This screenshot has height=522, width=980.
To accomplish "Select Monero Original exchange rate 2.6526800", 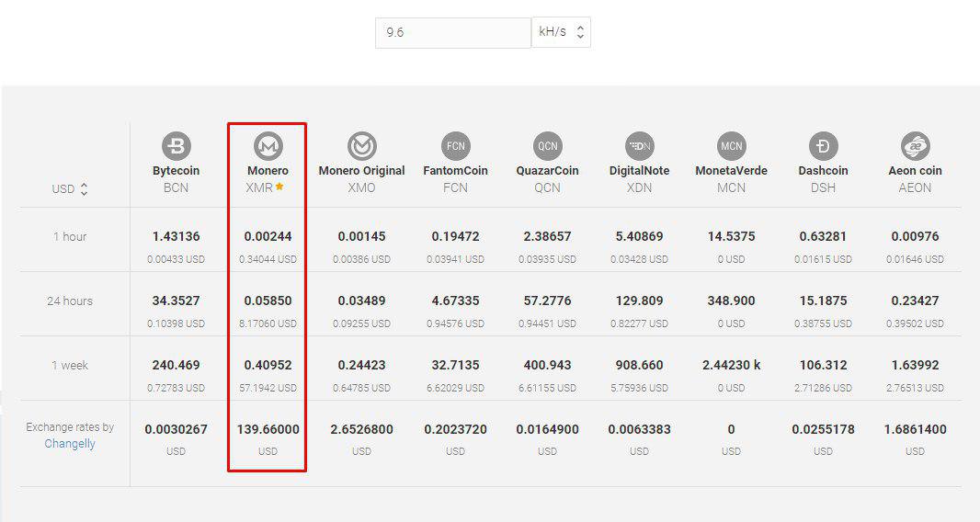I will [x=362, y=430].
